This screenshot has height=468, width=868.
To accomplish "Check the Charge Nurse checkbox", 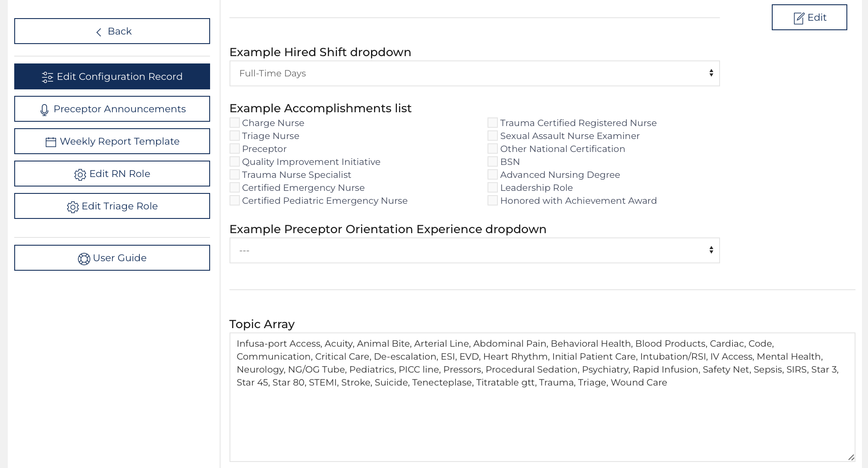I will tap(235, 123).
